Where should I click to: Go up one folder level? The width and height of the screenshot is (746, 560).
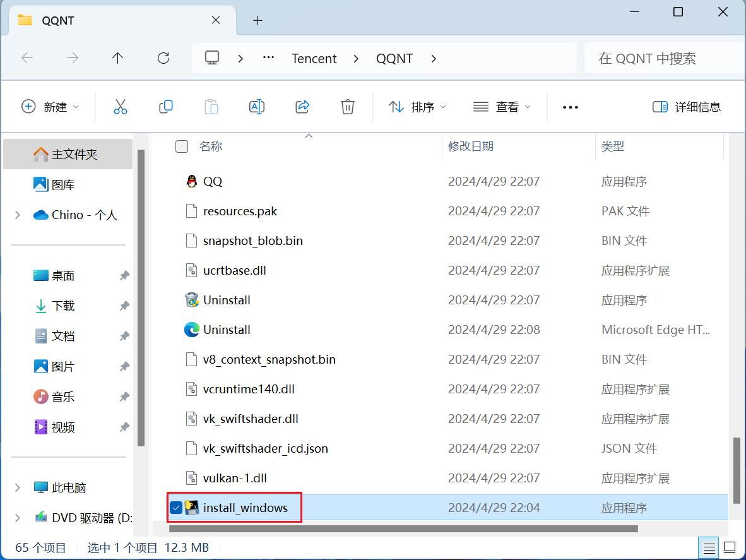(117, 58)
